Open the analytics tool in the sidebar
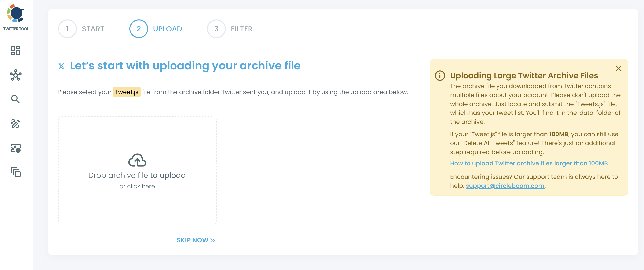The image size is (644, 270). (x=16, y=148)
